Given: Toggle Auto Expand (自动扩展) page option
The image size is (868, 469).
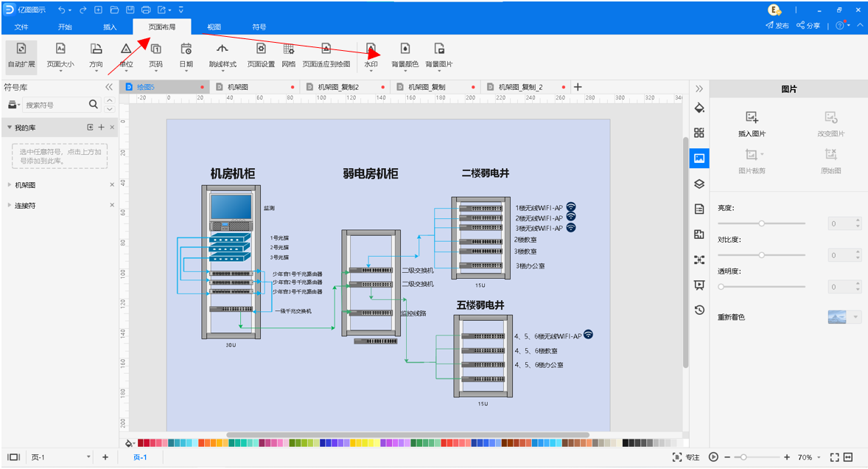Looking at the screenshot, I should point(21,49).
